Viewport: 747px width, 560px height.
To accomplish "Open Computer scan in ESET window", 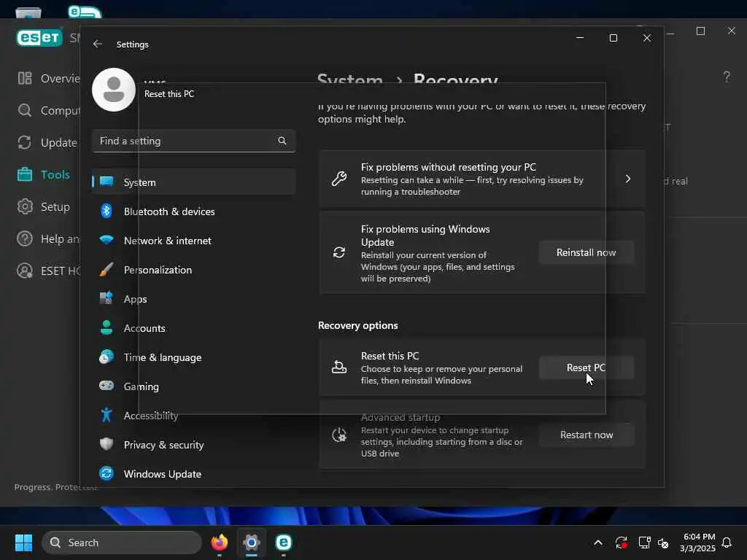I will click(47, 111).
